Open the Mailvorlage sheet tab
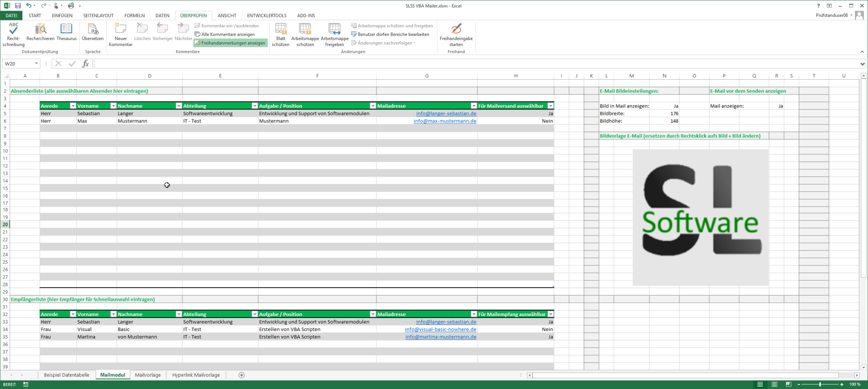The height and width of the screenshot is (389, 868). pyautogui.click(x=147, y=375)
